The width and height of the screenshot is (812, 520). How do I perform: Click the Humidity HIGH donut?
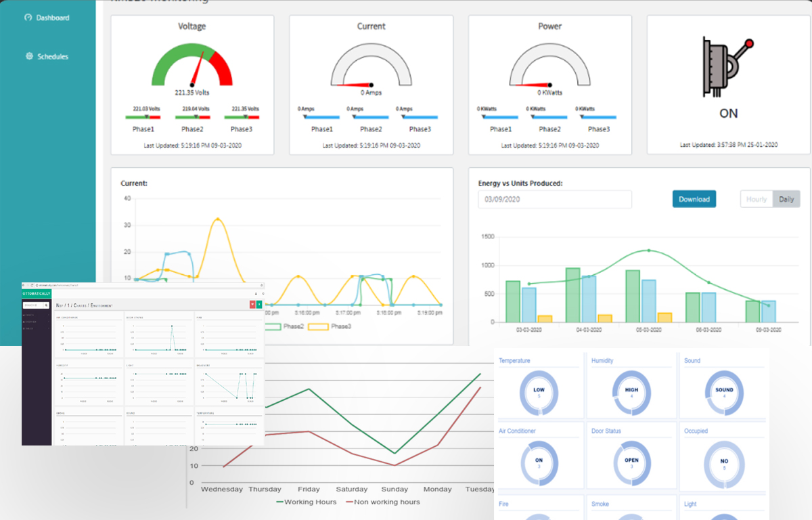click(631, 392)
